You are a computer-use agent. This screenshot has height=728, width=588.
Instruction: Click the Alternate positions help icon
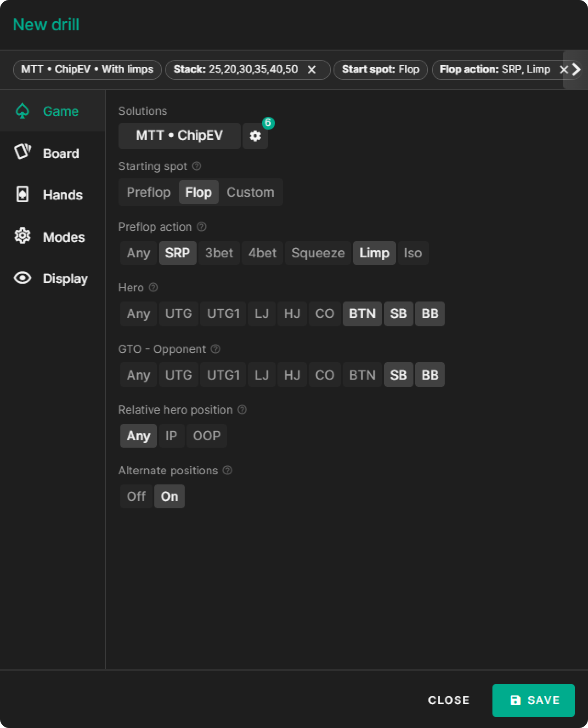pos(227,470)
